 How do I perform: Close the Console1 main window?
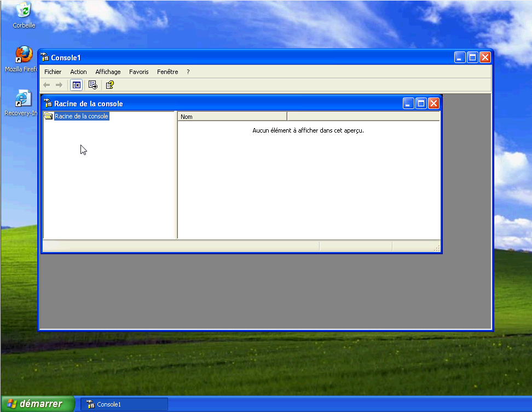coord(485,58)
